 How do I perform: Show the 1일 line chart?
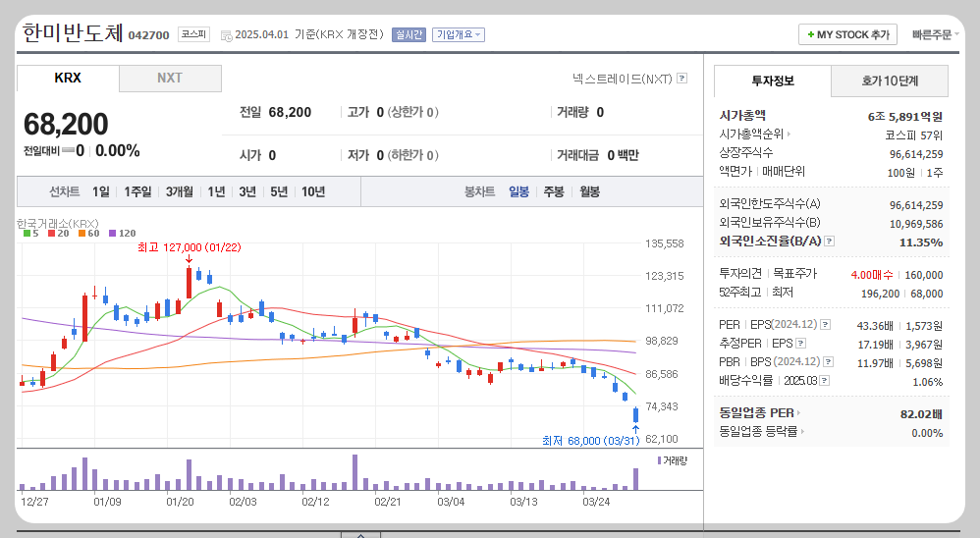click(100, 191)
